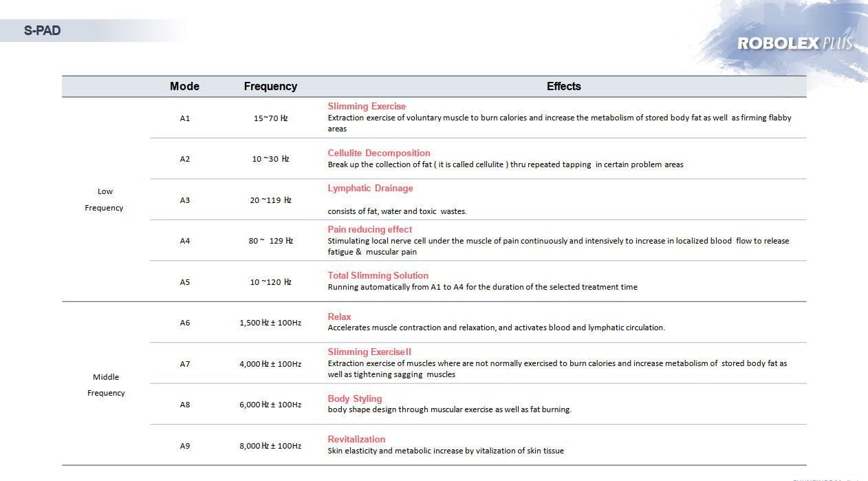Click the 1,500 Hz ± 100Hz value
This screenshot has height=481, width=868.
pos(270,323)
